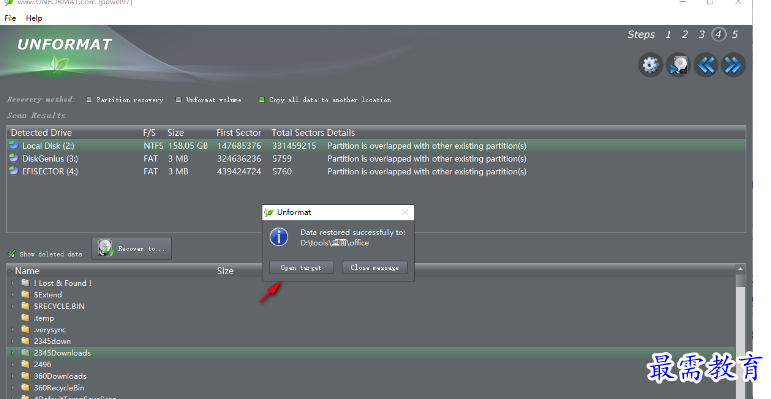Image resolution: width=771 pixels, height=399 pixels.
Task: Click the ! Lost & Found ! folder icon
Action: click(26, 283)
